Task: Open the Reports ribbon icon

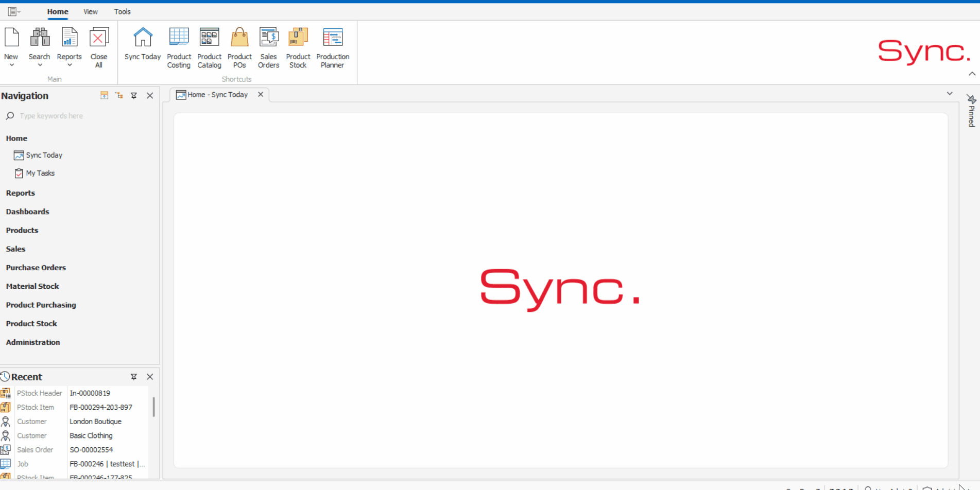Action: click(70, 37)
